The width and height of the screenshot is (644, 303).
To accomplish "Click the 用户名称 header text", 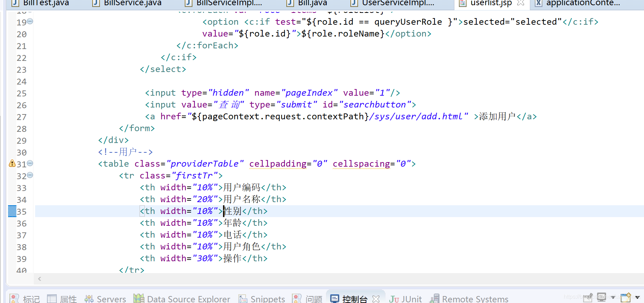I will [242, 199].
